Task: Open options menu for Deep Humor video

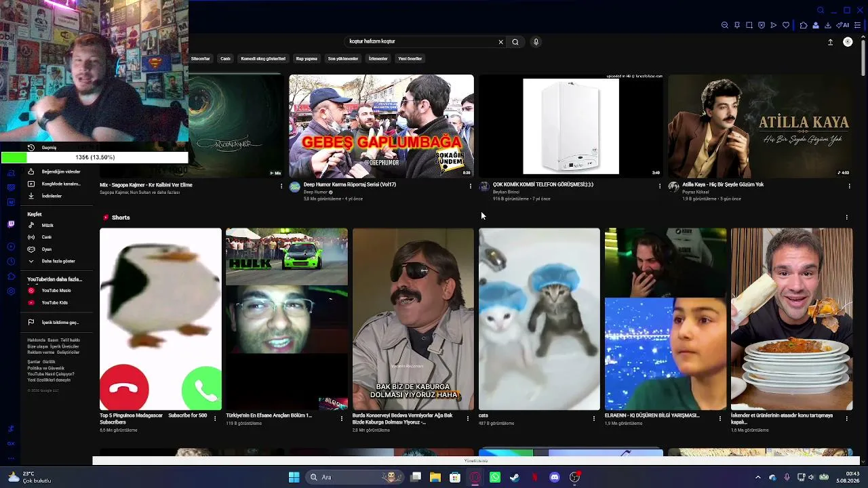Action: click(x=471, y=186)
